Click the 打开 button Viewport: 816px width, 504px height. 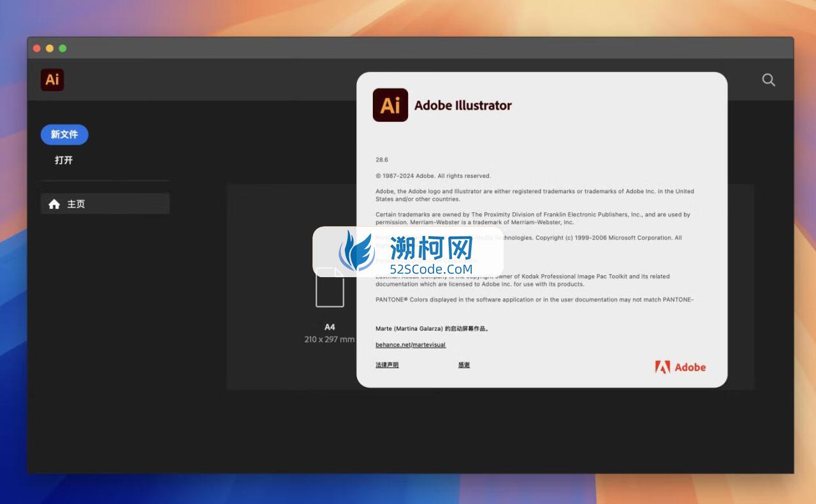coord(64,160)
